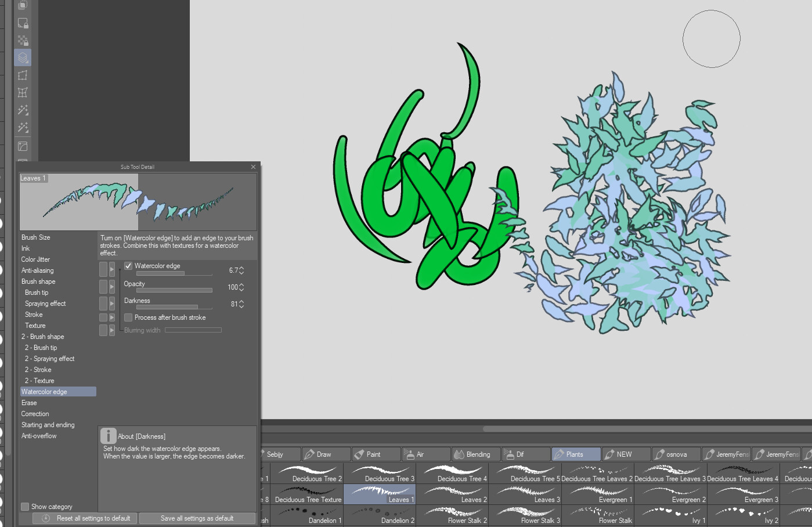
Task: Click the Watercolor edge slider
Action: coord(174,273)
